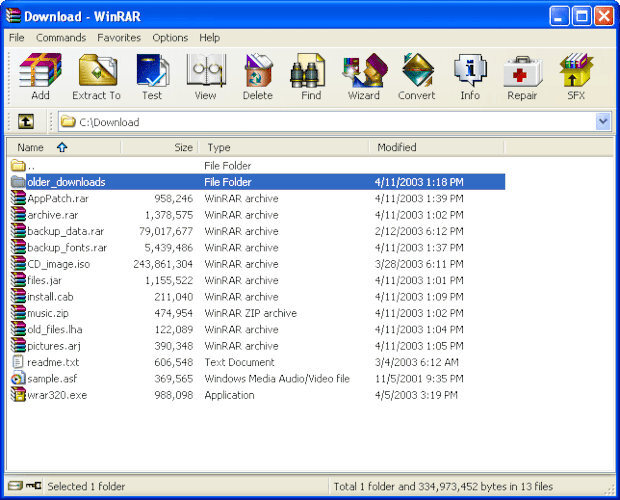The image size is (620, 500).
Task: Click the drive icon in status bar
Action: point(15,485)
